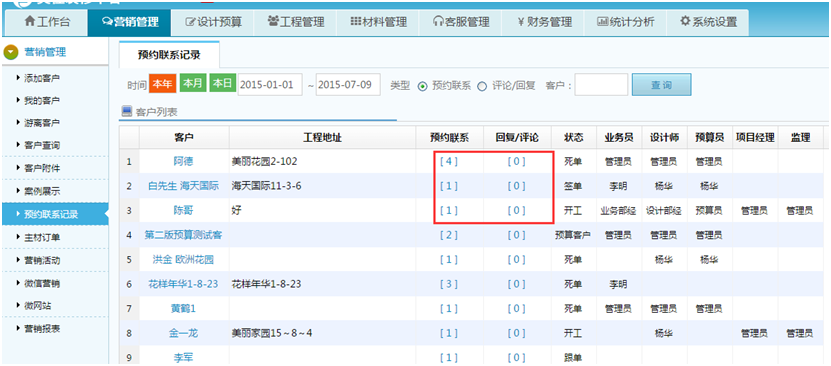Filter by 本日 time button
The image size is (831, 366).
pyautogui.click(x=223, y=84)
